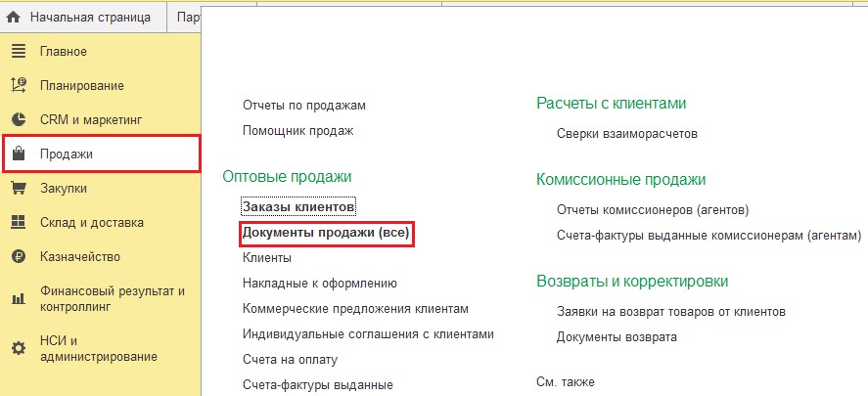This screenshot has width=868, height=396.
Task: Click the Оптовые продажи heading
Action: click(x=287, y=176)
